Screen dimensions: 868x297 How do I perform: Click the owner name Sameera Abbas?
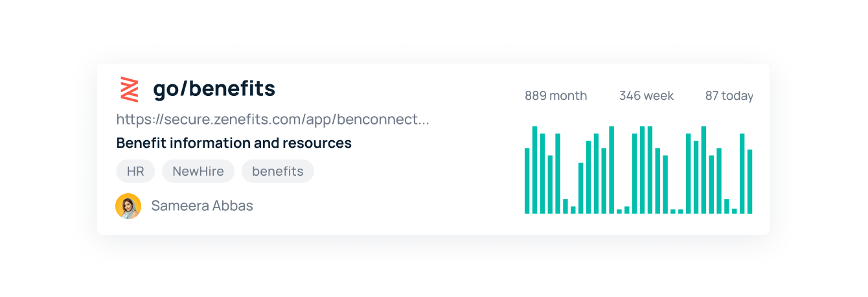202,206
